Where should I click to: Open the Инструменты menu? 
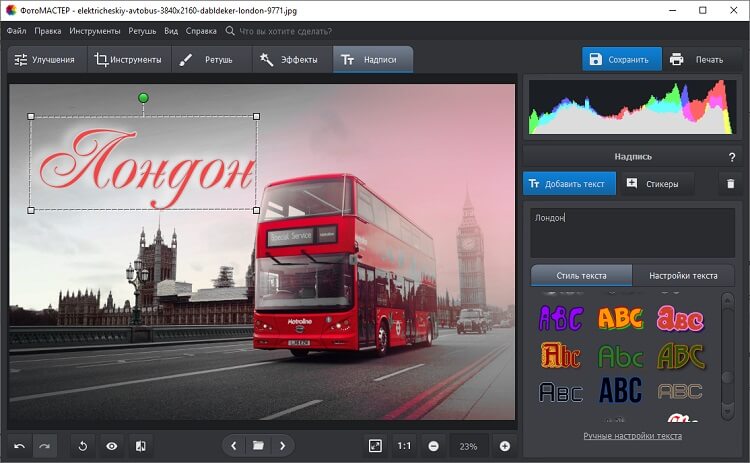[95, 31]
